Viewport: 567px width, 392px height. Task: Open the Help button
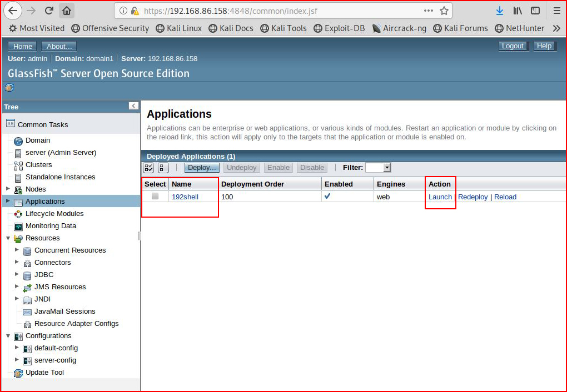pos(544,46)
